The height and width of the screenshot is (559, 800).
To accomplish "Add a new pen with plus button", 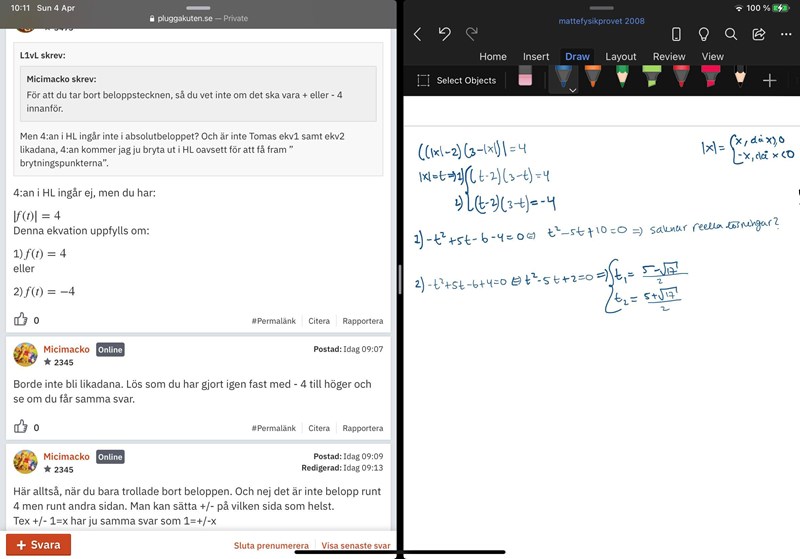I will click(x=770, y=80).
